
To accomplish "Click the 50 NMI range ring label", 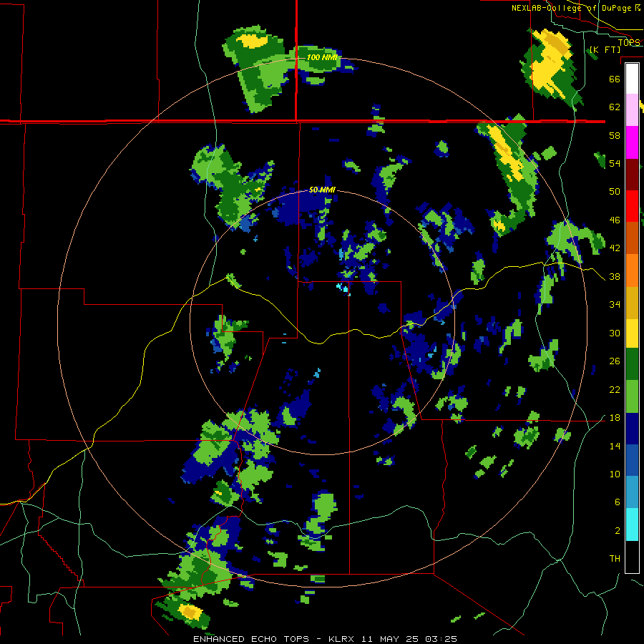I will 323,190.
